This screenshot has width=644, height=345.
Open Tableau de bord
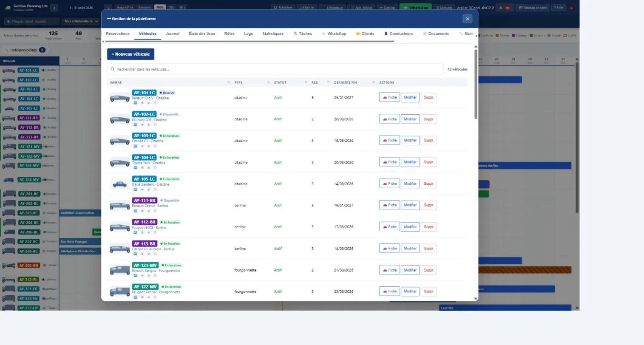tap(532, 8)
